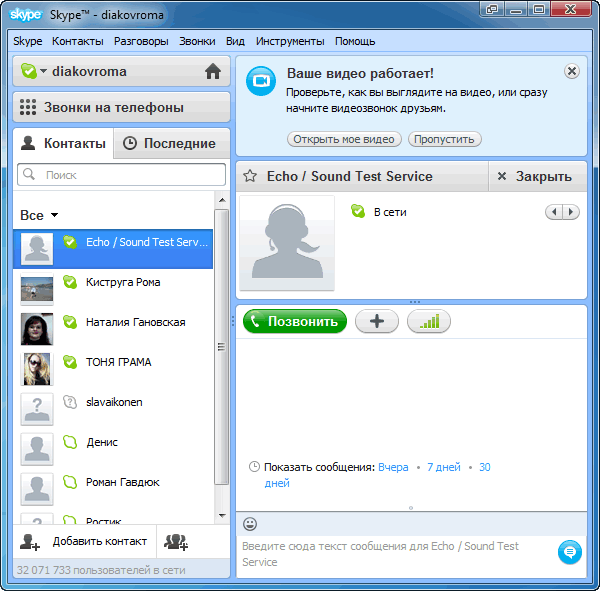The width and height of the screenshot is (600, 591).
Task: Click the home icon beside diakovroma
Action: click(213, 71)
